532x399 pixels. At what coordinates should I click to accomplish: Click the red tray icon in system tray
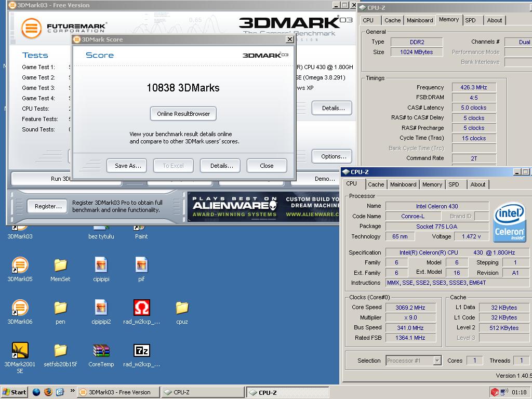click(x=495, y=392)
